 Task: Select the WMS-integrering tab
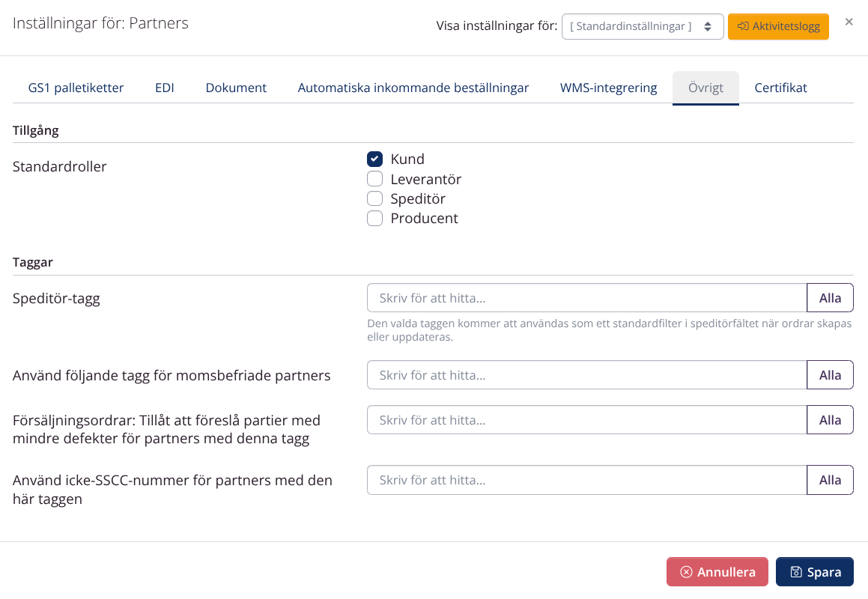pos(608,88)
